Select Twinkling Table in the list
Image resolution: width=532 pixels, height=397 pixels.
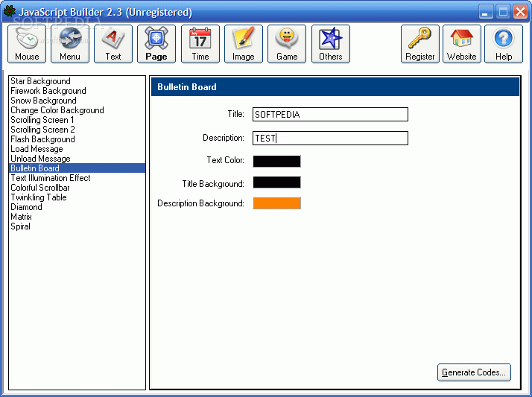(x=77, y=197)
